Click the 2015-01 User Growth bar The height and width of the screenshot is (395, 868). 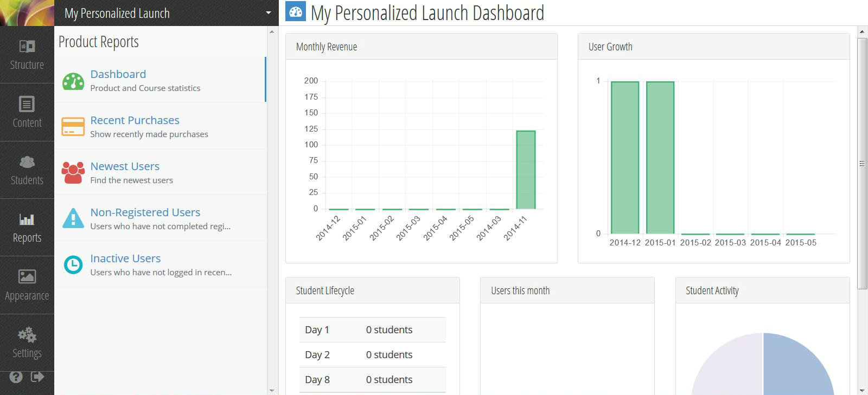click(660, 158)
